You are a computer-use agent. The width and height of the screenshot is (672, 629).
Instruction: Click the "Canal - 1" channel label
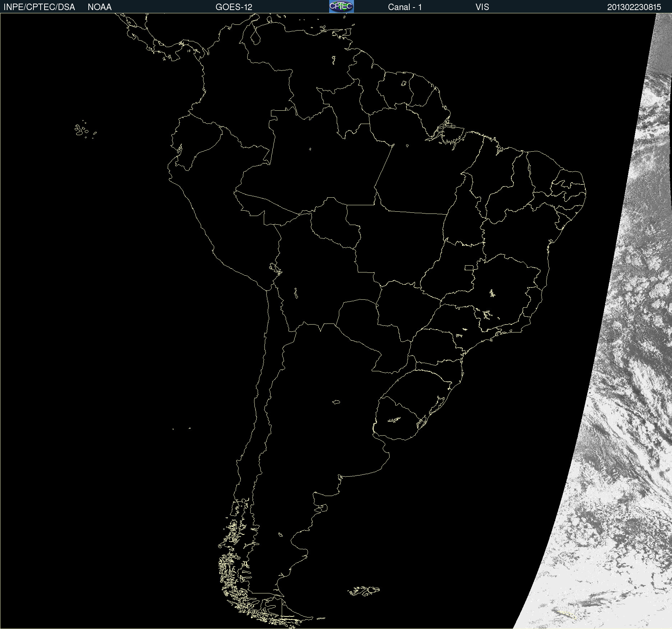coord(405,7)
